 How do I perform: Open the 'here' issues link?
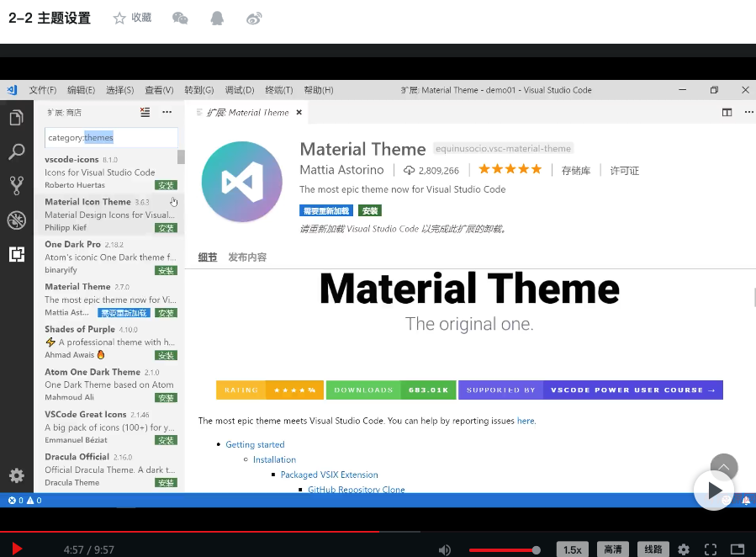[526, 421]
